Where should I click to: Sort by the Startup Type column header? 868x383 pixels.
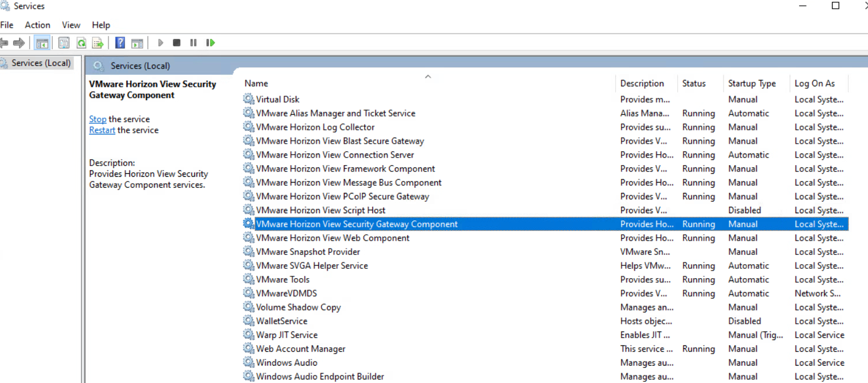tap(752, 83)
